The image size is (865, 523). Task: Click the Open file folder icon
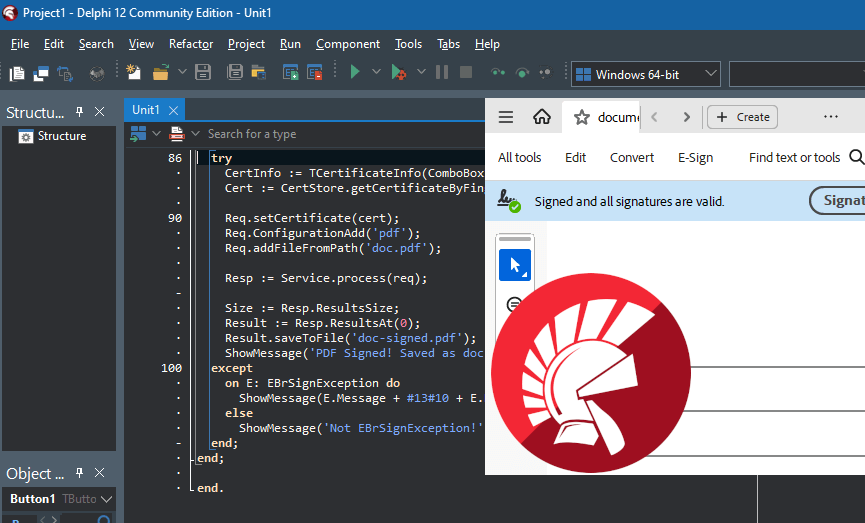click(x=161, y=72)
